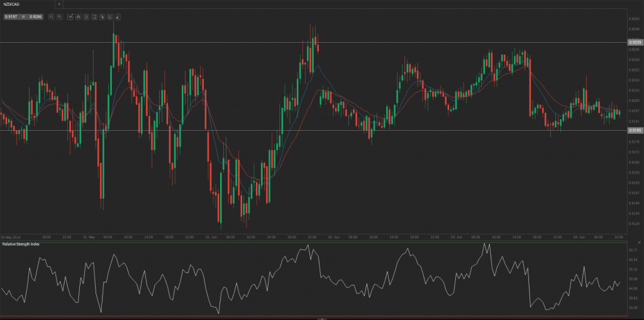Click the chart template icon in toolbar
644x320 pixels.
[x=94, y=16]
